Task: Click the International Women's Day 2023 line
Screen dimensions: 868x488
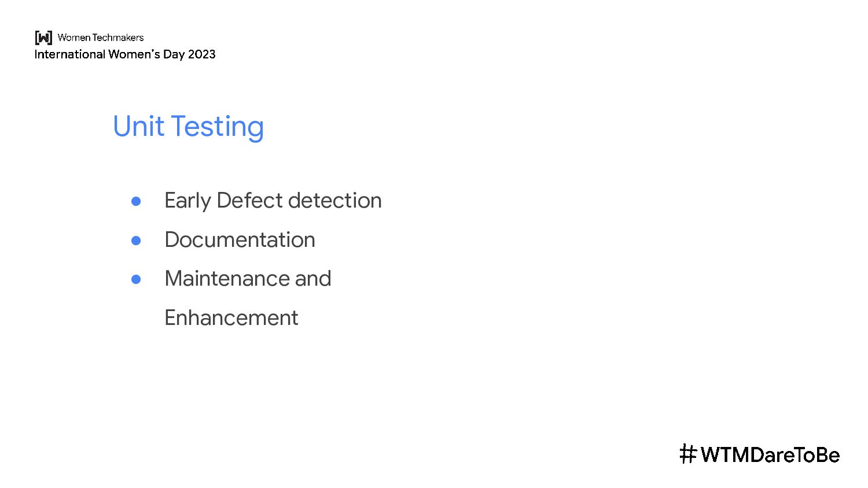Action: (x=125, y=54)
